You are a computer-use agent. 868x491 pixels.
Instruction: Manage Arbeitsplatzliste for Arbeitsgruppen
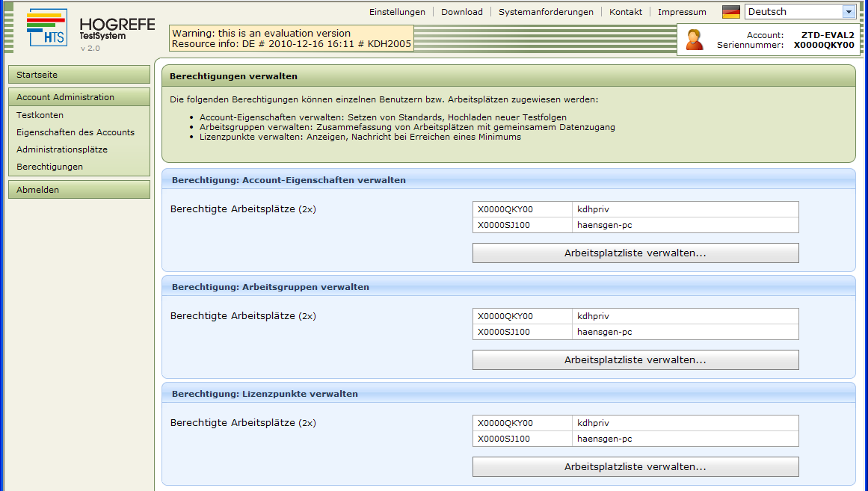(635, 360)
